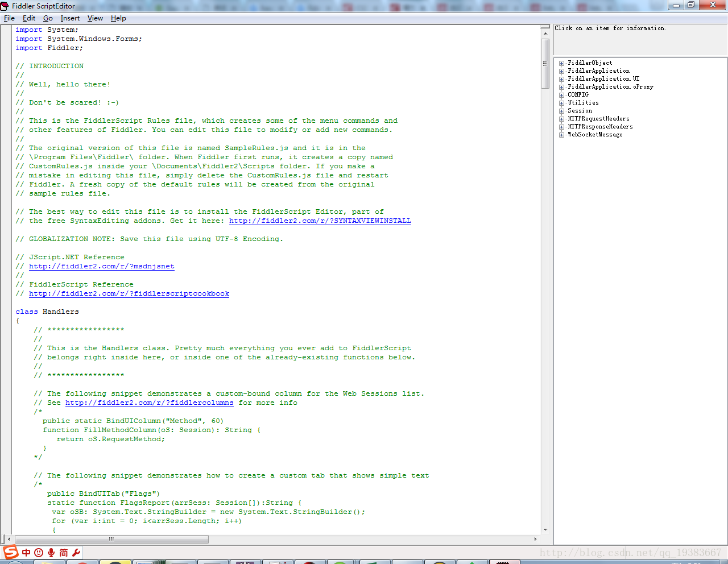The image size is (728, 564).
Task: Expand the FiddlerApplication.oProxy node
Action: click(561, 87)
